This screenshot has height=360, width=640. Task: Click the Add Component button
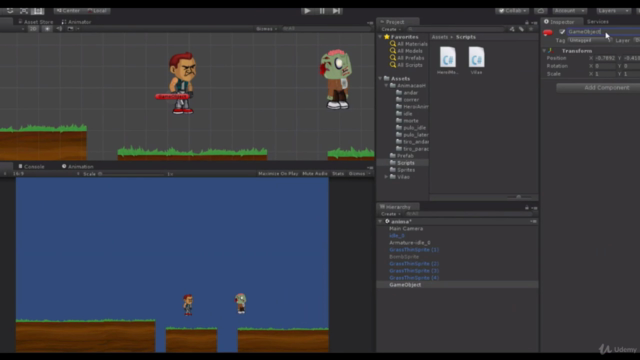coord(598,88)
